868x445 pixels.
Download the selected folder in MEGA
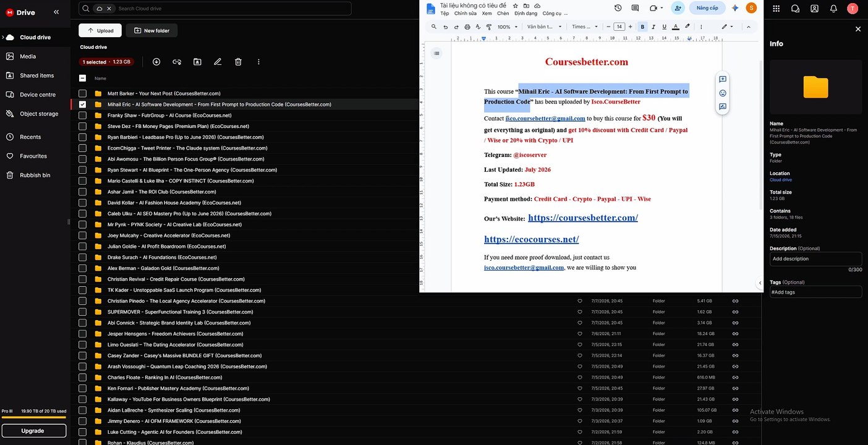(x=156, y=62)
